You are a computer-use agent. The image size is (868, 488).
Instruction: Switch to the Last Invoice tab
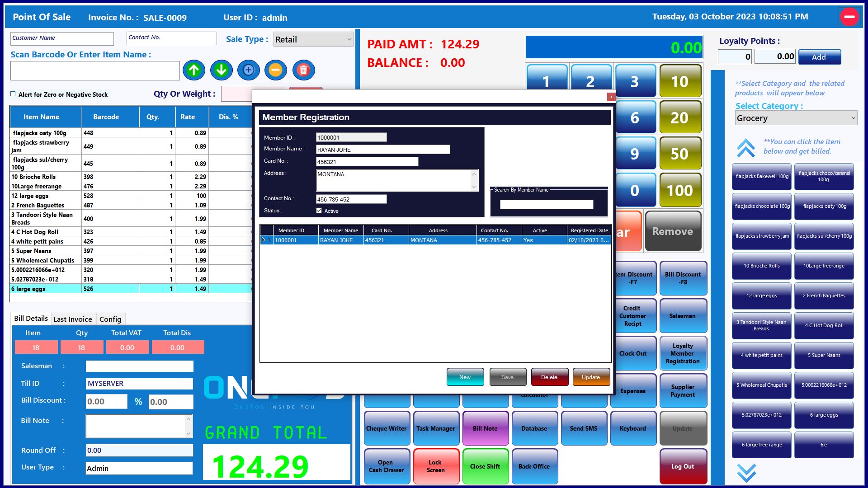[x=72, y=319]
